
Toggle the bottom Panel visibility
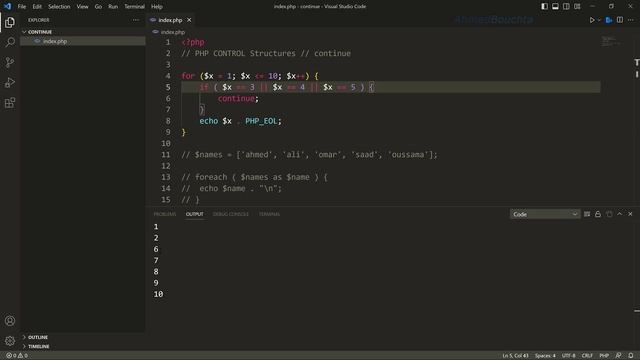coord(556,7)
